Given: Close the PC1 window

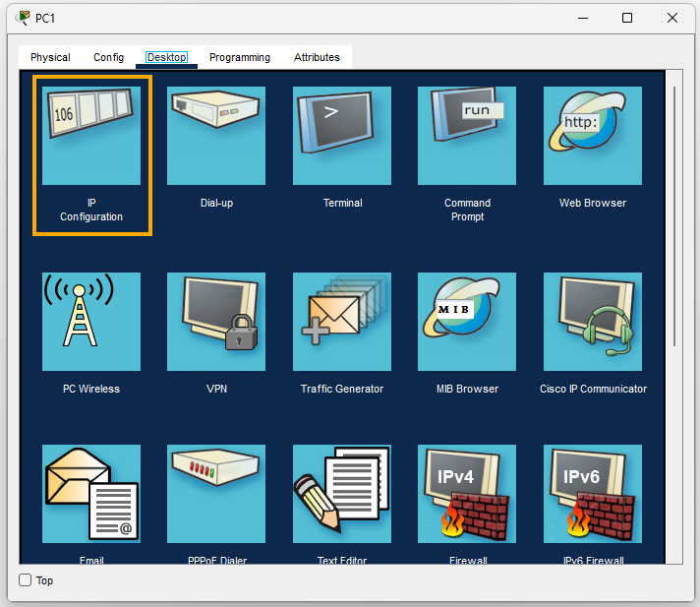Looking at the screenshot, I should pyautogui.click(x=672, y=18).
